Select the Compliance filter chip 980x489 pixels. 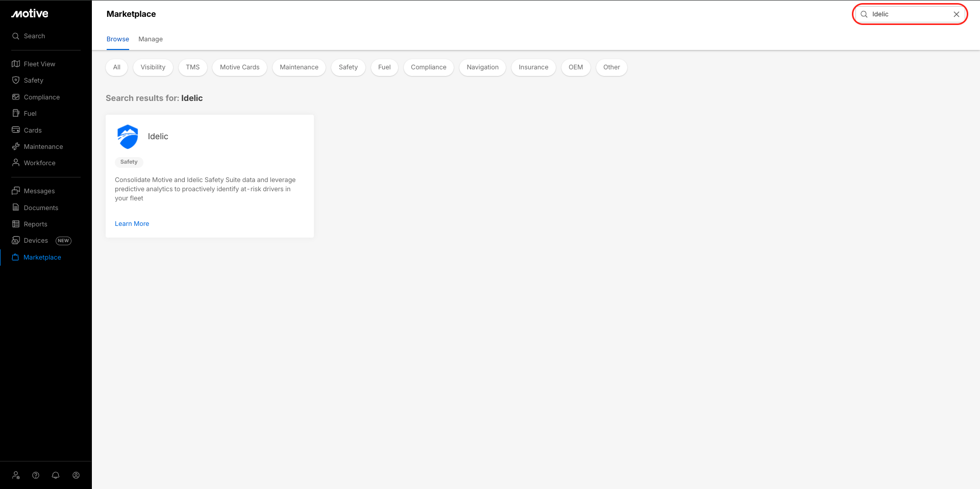(429, 67)
